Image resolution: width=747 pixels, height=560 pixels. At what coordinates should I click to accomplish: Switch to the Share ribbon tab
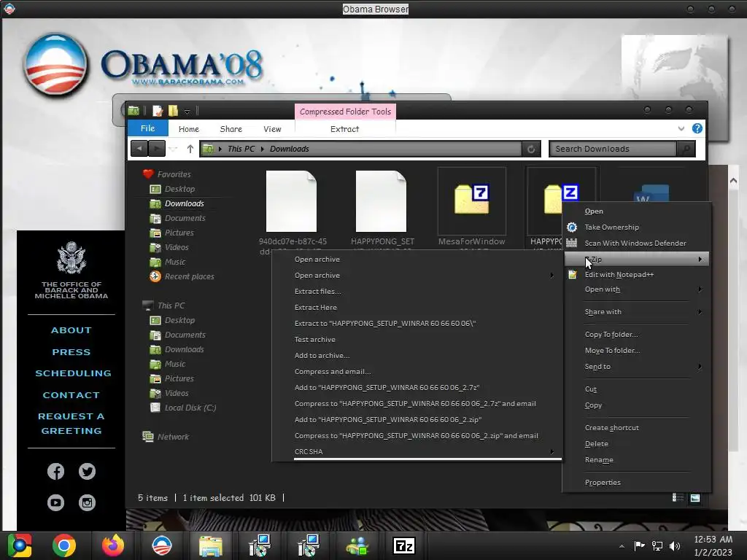(x=231, y=129)
